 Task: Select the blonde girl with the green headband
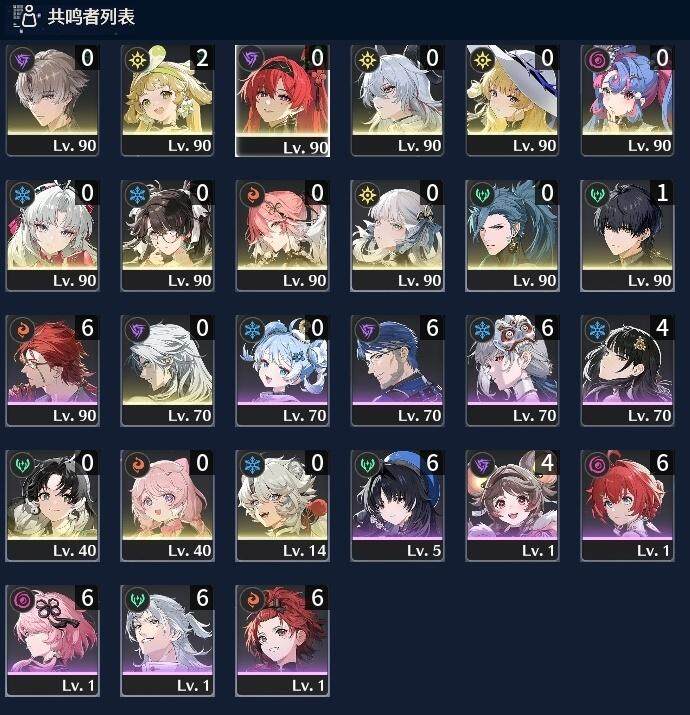167,100
